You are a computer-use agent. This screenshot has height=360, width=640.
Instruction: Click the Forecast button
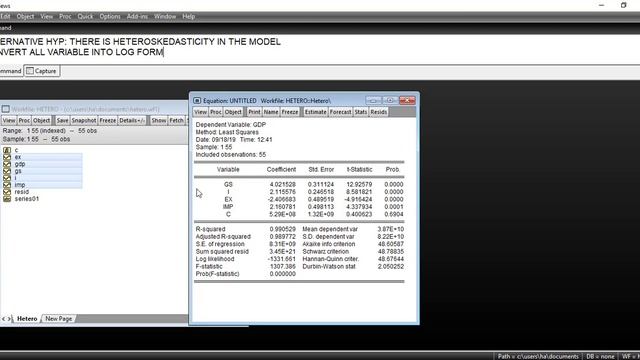340,112
